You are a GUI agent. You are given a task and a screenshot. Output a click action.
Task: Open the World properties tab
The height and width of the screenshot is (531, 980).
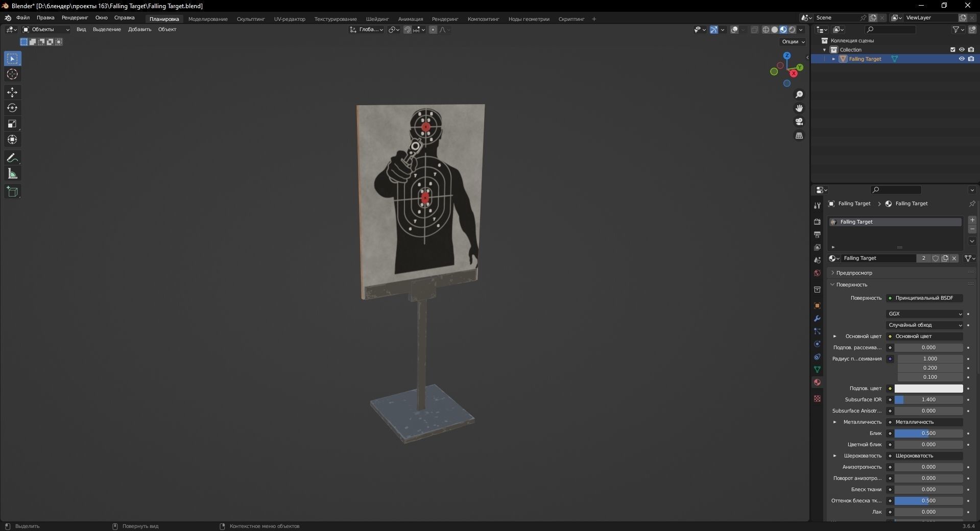[x=817, y=273]
